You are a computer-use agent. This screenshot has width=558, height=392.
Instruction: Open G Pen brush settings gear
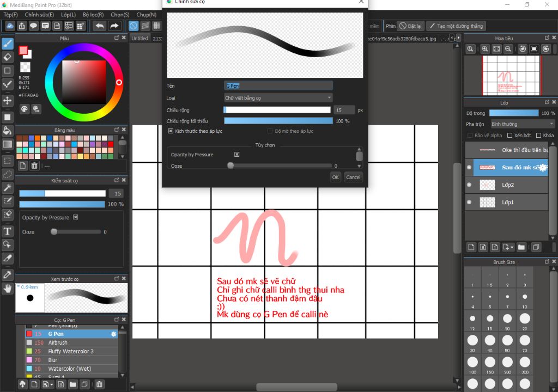113,334
